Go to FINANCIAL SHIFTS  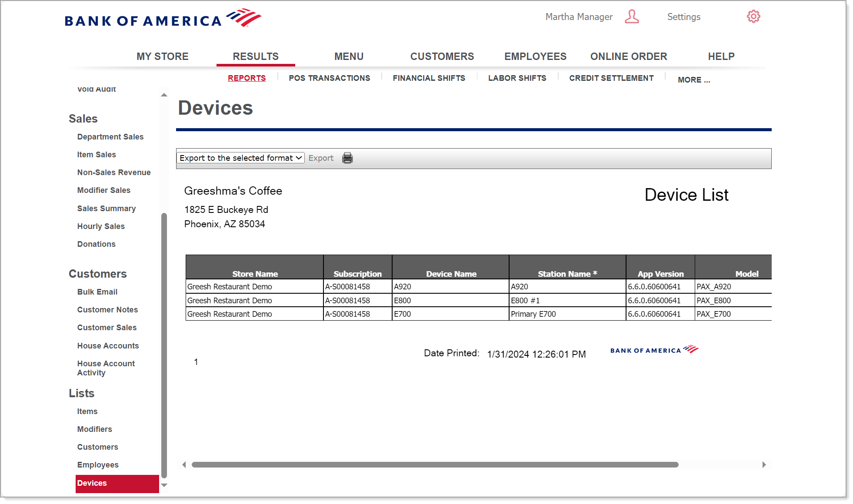tap(429, 78)
